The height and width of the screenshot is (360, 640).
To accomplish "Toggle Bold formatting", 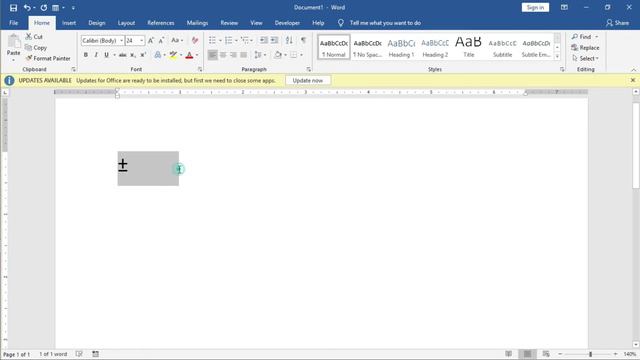I will (x=86, y=55).
